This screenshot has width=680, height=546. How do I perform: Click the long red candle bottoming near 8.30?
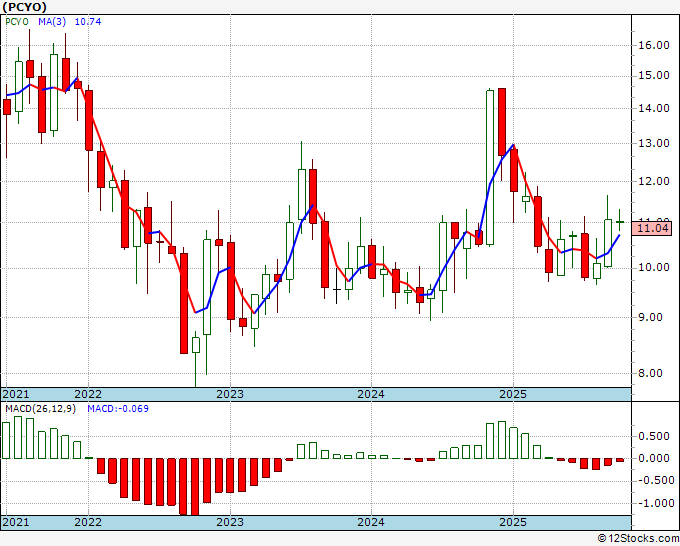184,303
